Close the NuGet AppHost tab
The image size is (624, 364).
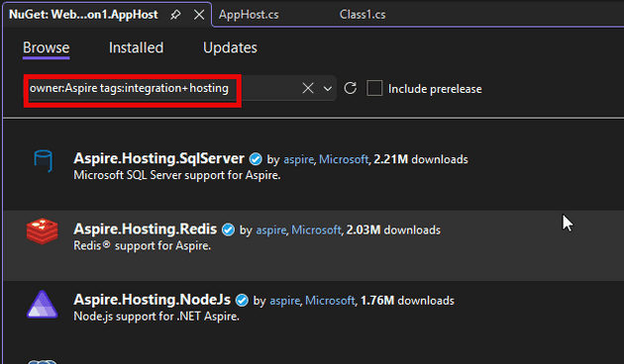click(x=199, y=15)
